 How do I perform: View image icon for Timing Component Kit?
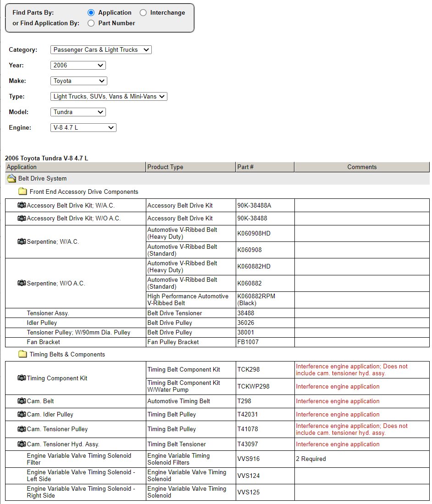[22, 378]
